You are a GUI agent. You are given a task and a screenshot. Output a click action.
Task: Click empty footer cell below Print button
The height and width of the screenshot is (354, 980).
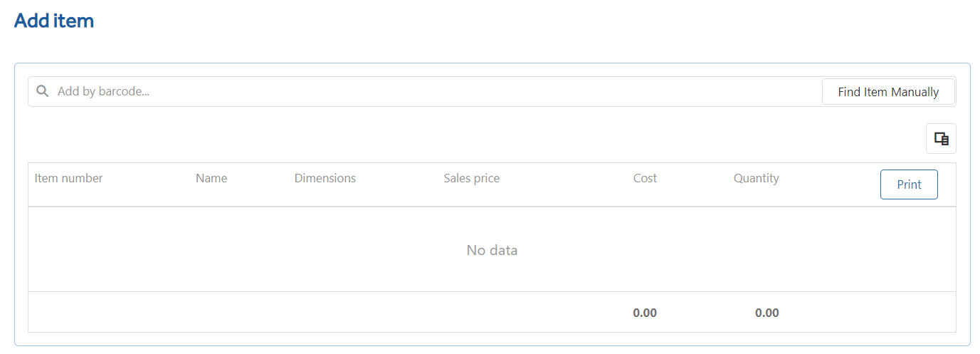[x=909, y=312]
